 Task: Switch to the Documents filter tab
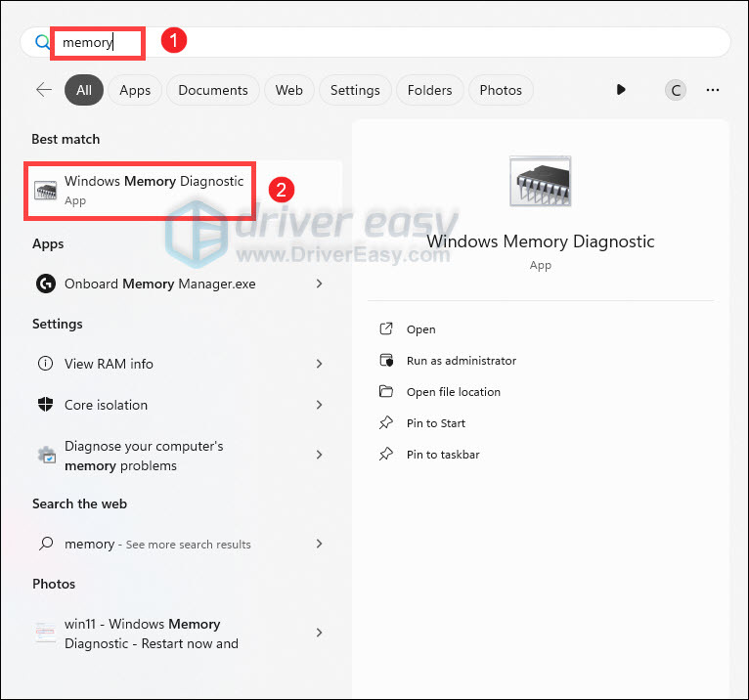pyautogui.click(x=213, y=90)
